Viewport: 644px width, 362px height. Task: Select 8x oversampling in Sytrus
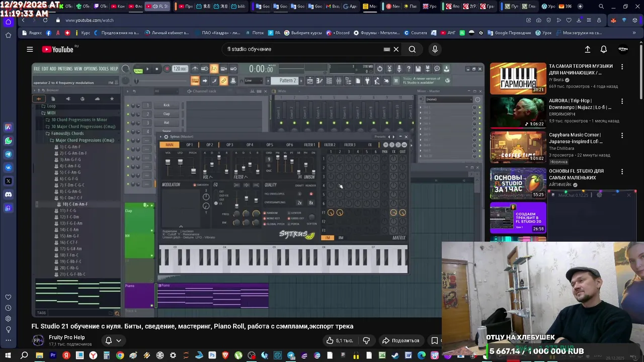(x=311, y=203)
